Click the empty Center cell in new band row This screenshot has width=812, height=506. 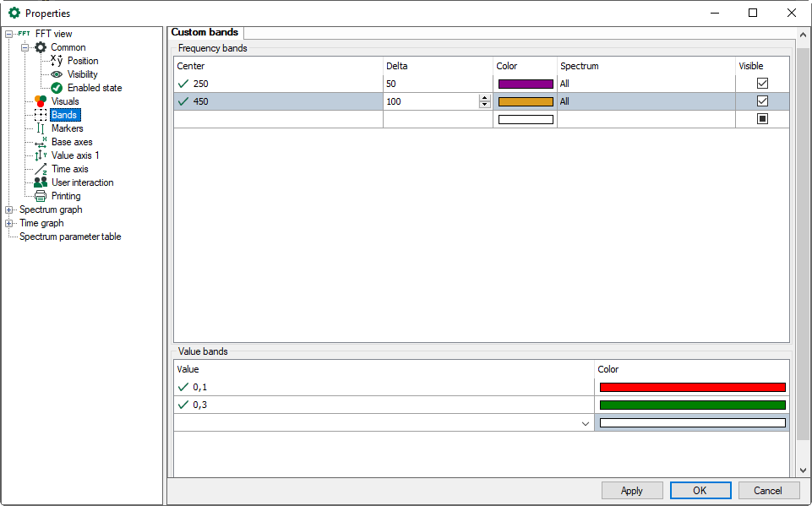tap(279, 119)
